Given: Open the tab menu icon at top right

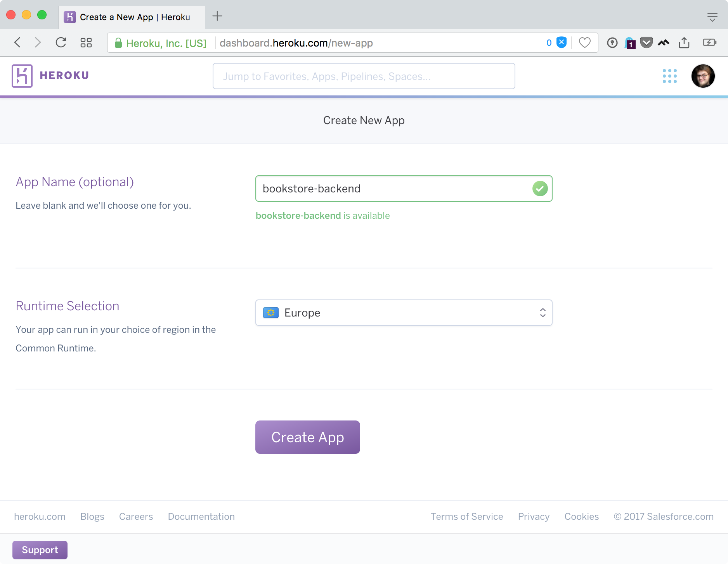Looking at the screenshot, I should click(712, 17).
